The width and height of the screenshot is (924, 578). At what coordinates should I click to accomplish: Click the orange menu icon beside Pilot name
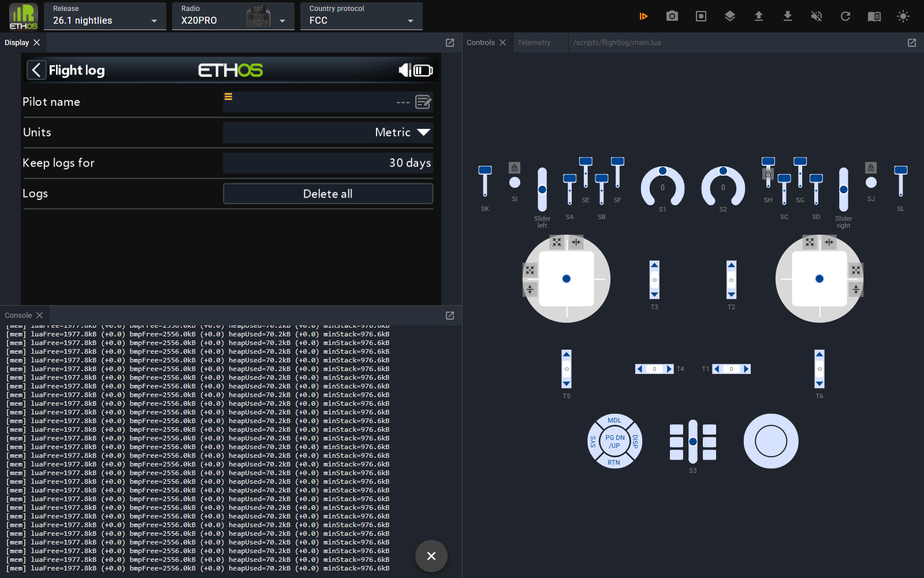228,97
